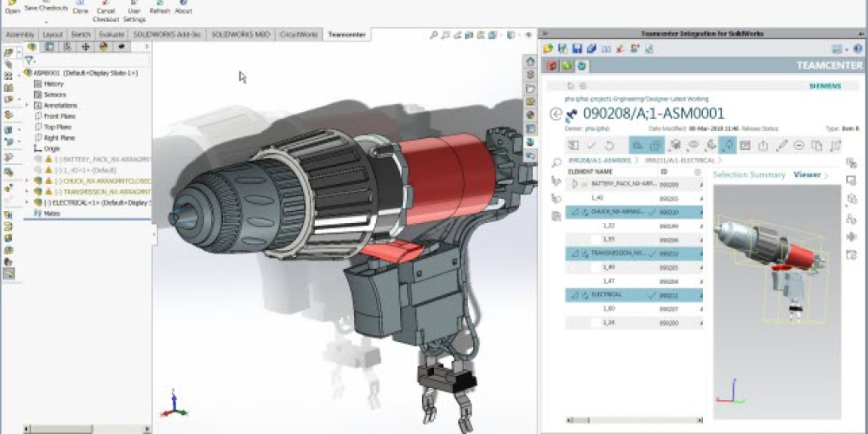The image size is (868, 434).
Task: Open the DimXpertManager crosshair tab
Action: pyautogui.click(x=85, y=47)
